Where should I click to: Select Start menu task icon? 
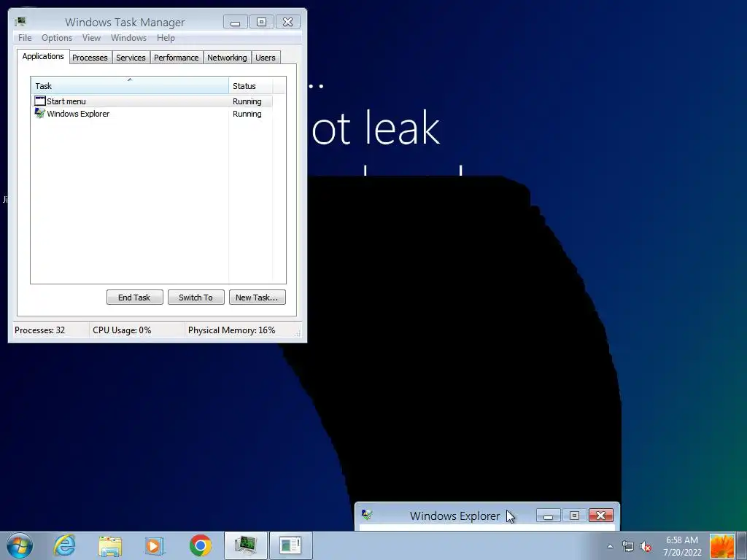[40, 101]
